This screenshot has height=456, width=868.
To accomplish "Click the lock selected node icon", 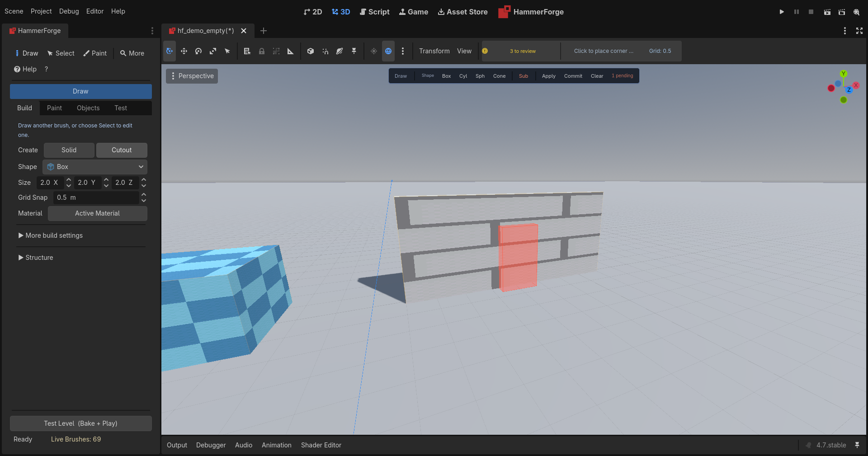I will pyautogui.click(x=262, y=51).
